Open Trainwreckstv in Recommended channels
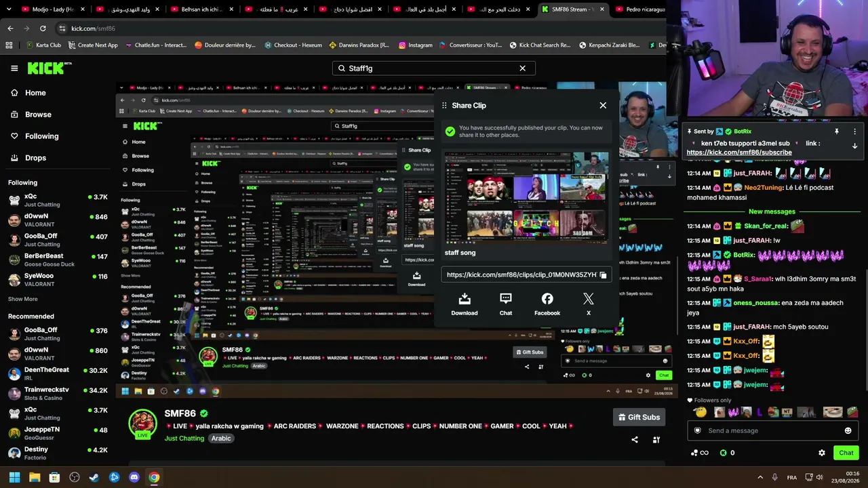The height and width of the screenshot is (488, 868). tap(58, 393)
